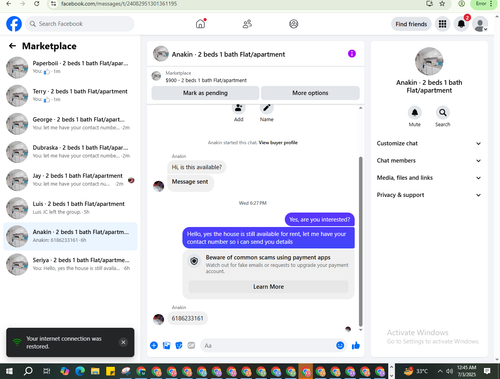Click the Add people icon in chat
This screenshot has width=500, height=379.
[239, 108]
